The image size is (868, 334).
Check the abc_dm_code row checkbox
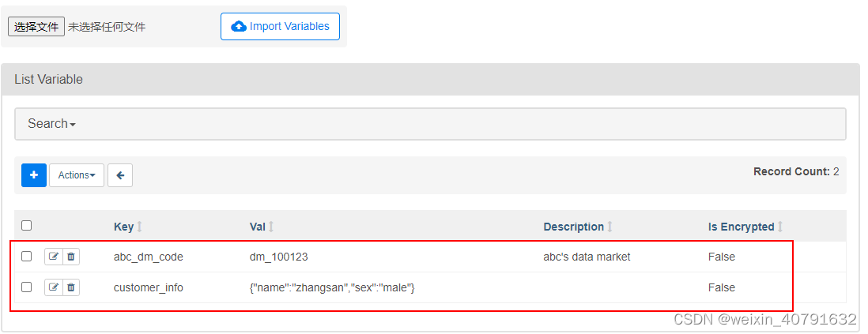[27, 257]
